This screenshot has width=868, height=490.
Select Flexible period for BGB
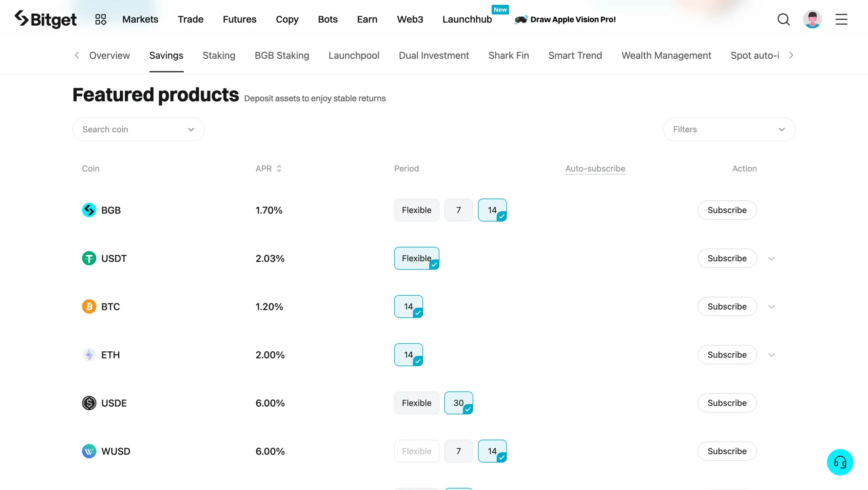point(416,210)
